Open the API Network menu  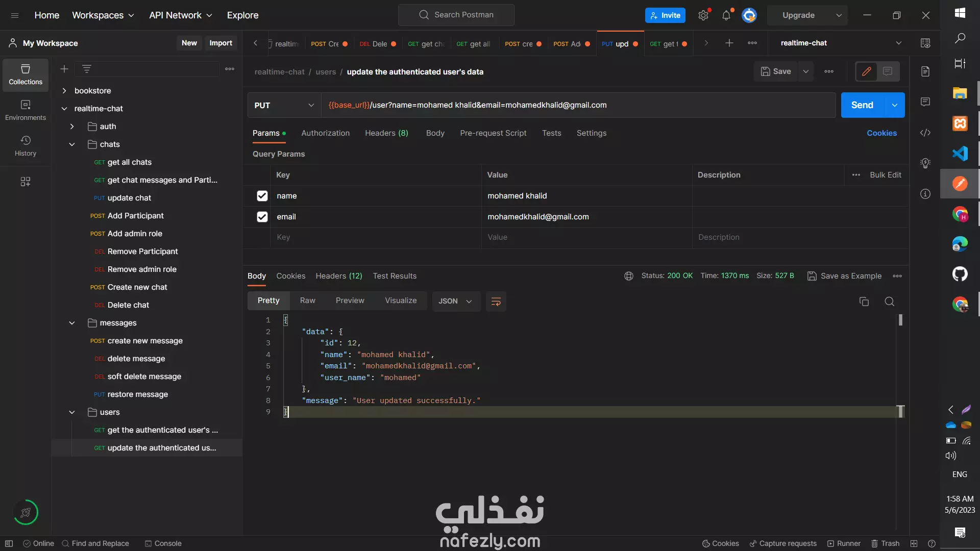(x=181, y=15)
